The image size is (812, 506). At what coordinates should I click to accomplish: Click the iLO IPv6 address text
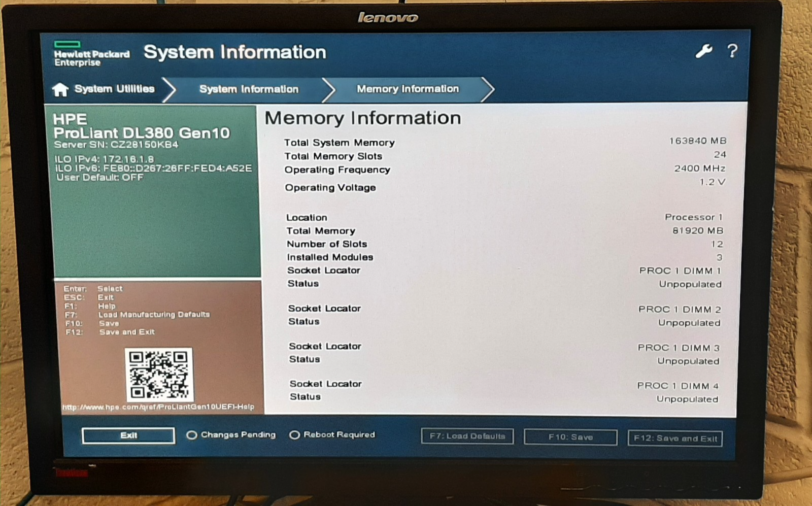tap(153, 168)
